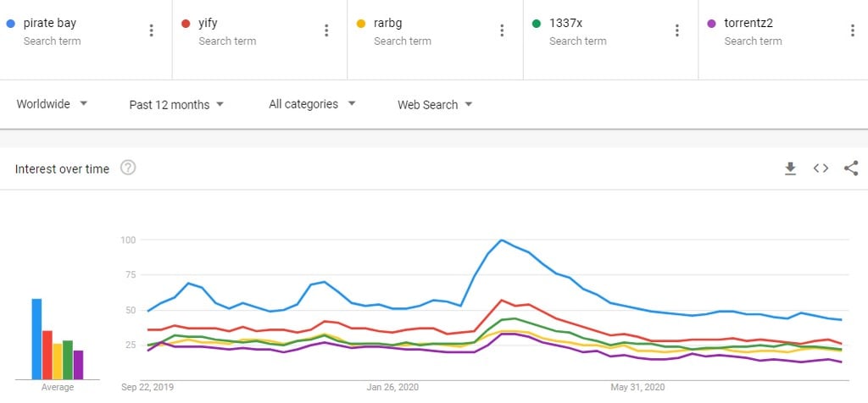The height and width of the screenshot is (403, 868).
Task: Click the purple torrentz2 color dot
Action: pyautogui.click(x=712, y=24)
